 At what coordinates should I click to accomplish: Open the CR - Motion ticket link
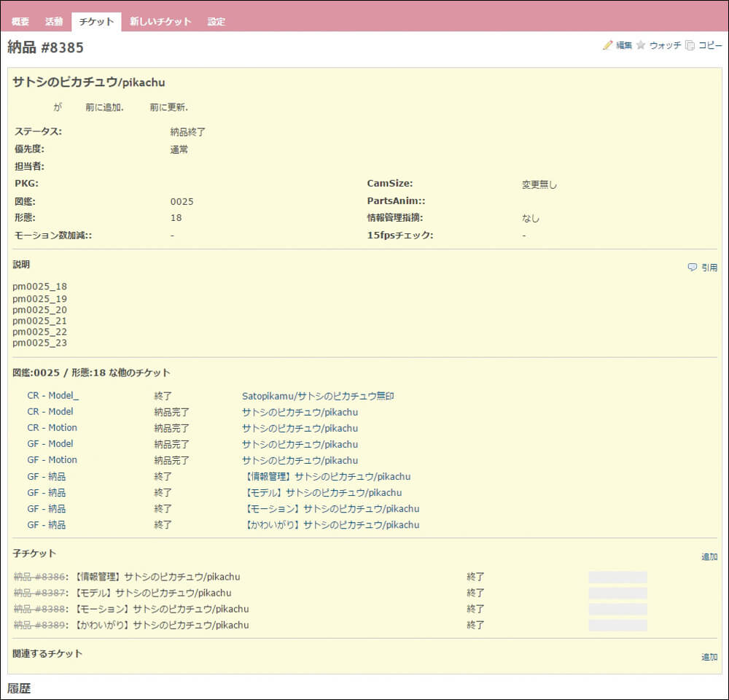52,427
